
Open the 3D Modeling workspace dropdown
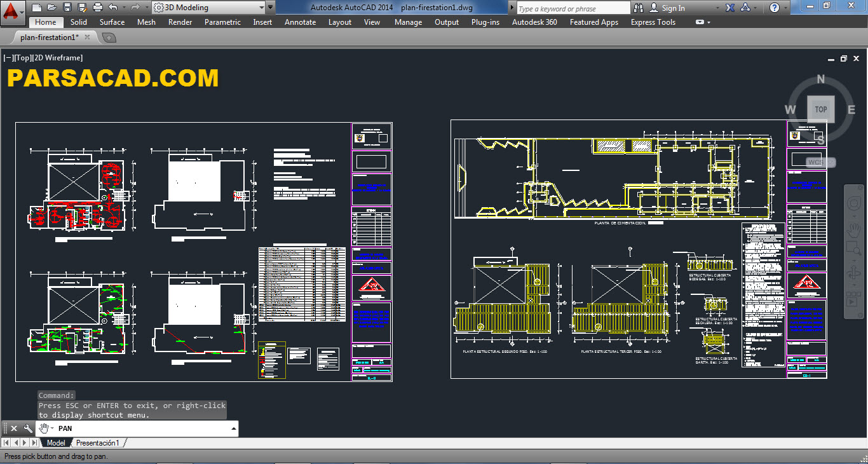[208, 8]
